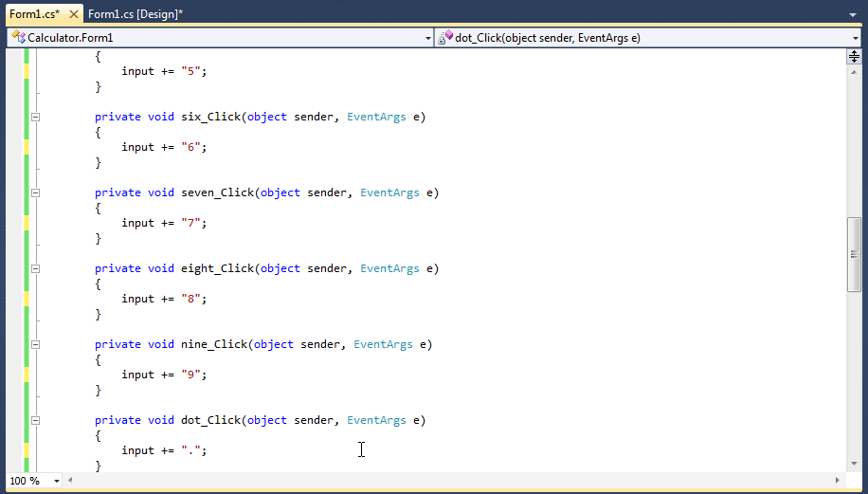The height and width of the screenshot is (494, 868).
Task: Click the "6" string literal
Action: (x=190, y=147)
